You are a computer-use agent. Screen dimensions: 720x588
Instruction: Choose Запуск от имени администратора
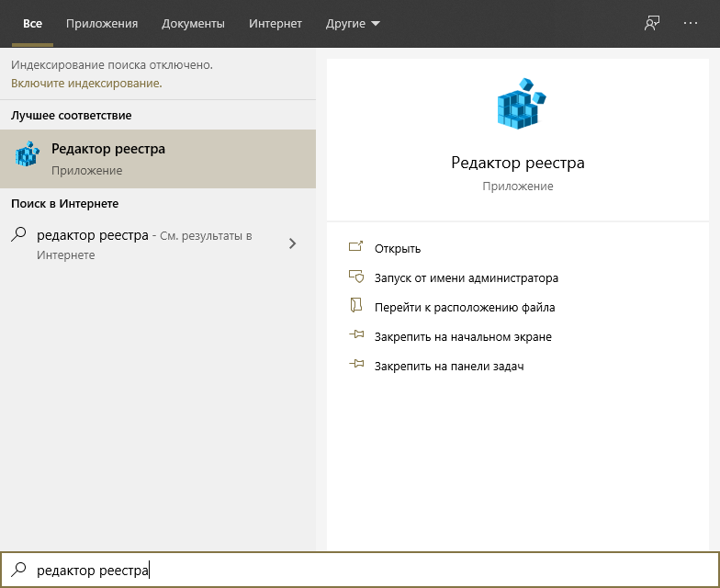(467, 277)
